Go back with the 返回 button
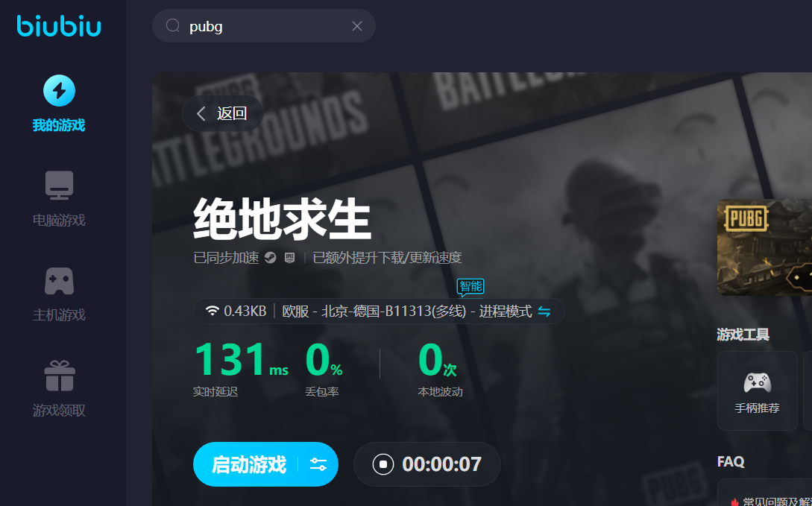 223,113
